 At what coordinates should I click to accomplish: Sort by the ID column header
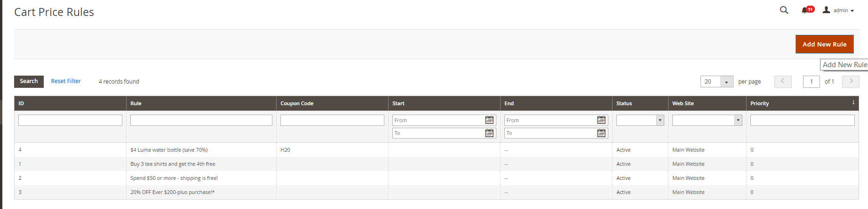point(70,103)
